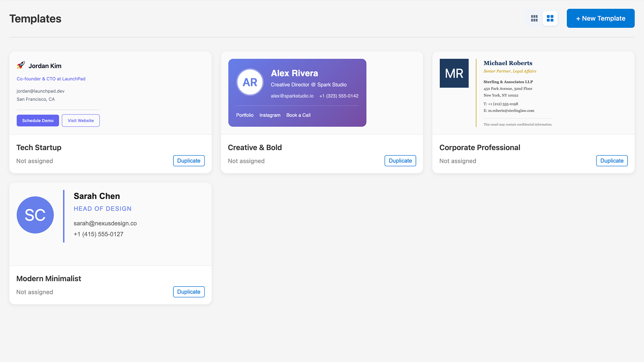The image size is (644, 362).
Task: Create a new template
Action: coord(600,18)
